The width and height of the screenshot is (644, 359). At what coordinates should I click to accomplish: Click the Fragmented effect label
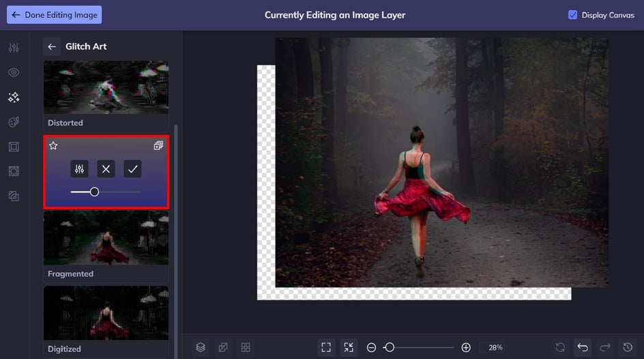tap(70, 274)
